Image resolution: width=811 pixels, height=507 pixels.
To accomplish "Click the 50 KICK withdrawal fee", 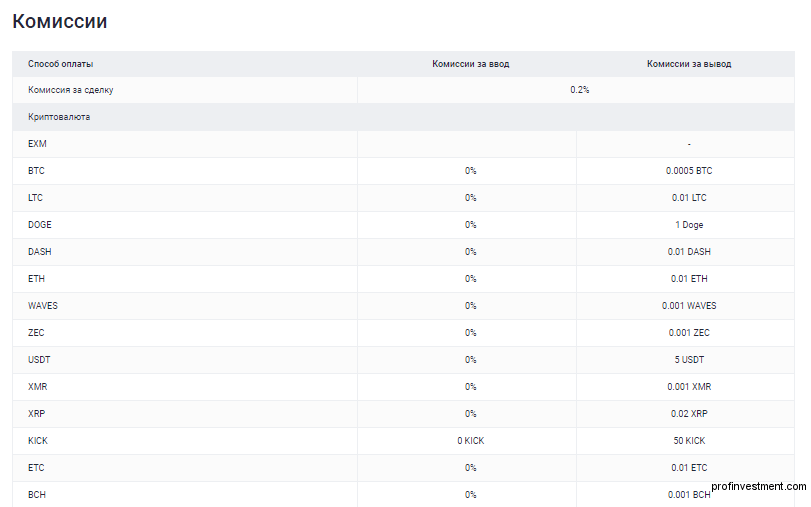I will coord(689,441).
